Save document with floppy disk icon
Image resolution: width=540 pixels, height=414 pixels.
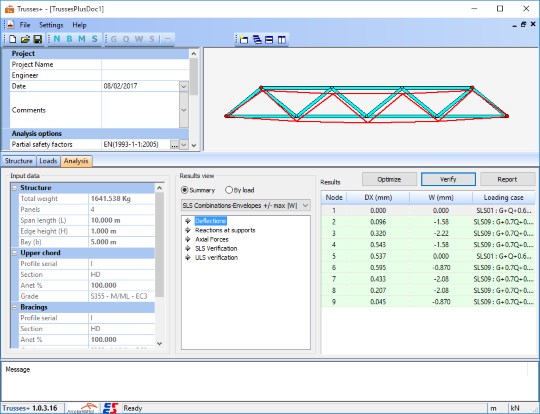[x=38, y=39]
